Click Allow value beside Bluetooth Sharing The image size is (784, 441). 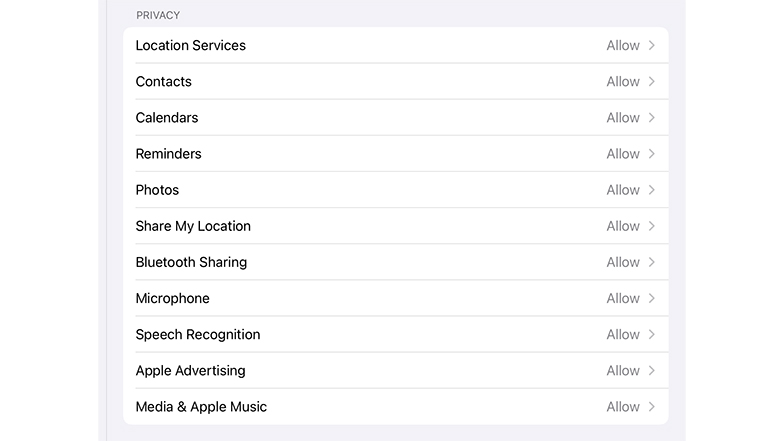623,262
